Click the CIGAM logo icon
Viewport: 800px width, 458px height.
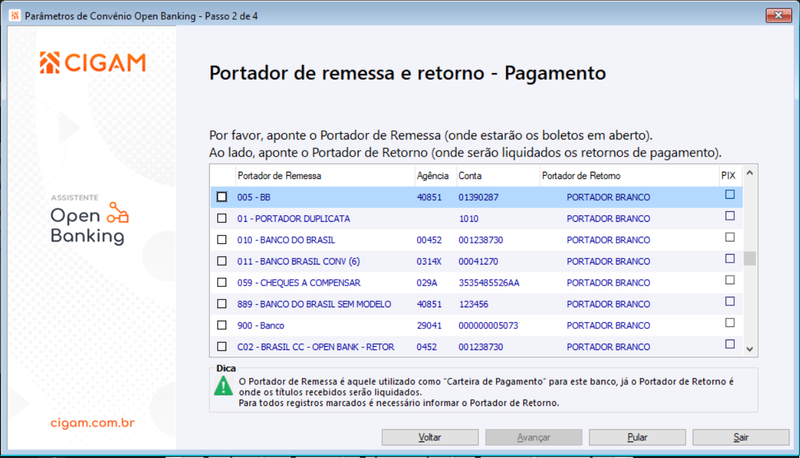49,63
